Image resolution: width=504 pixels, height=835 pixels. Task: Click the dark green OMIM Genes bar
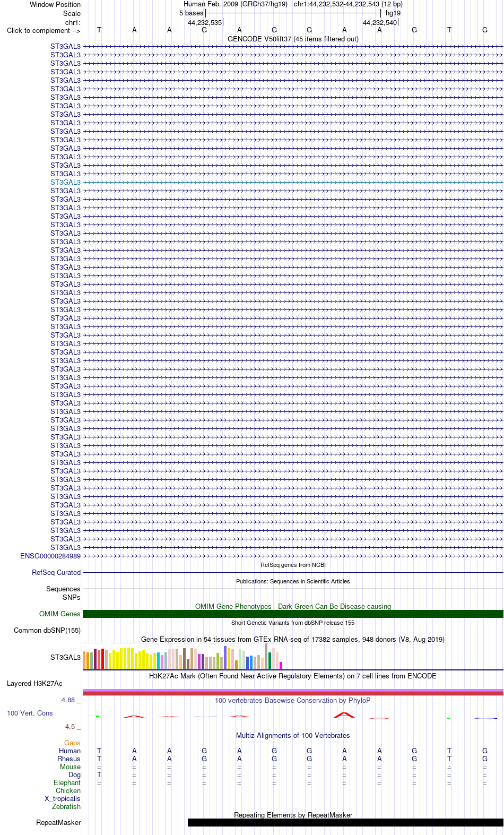(293, 614)
